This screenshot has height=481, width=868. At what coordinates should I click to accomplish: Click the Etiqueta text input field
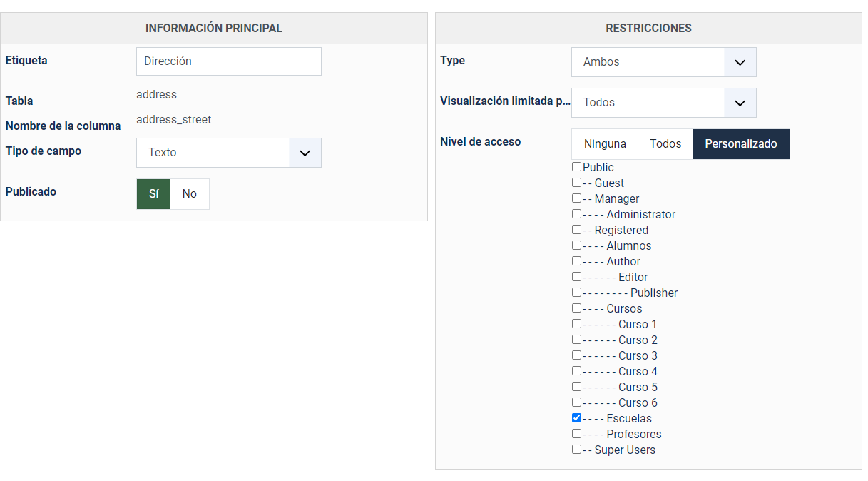click(x=228, y=61)
